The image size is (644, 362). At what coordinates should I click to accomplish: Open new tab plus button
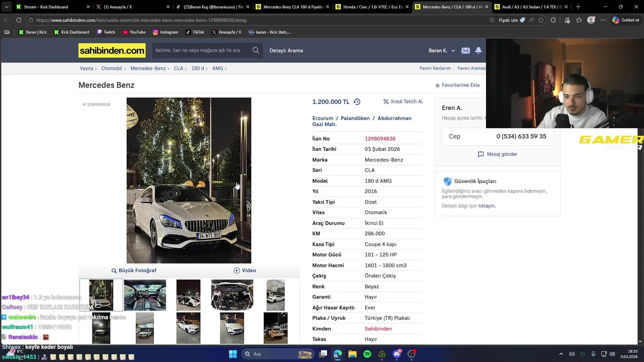[578, 7]
